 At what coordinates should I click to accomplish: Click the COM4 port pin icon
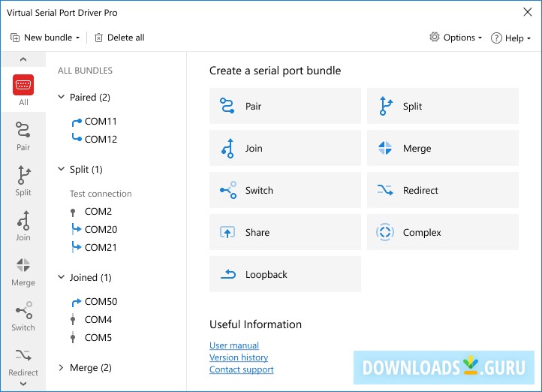pos(73,319)
